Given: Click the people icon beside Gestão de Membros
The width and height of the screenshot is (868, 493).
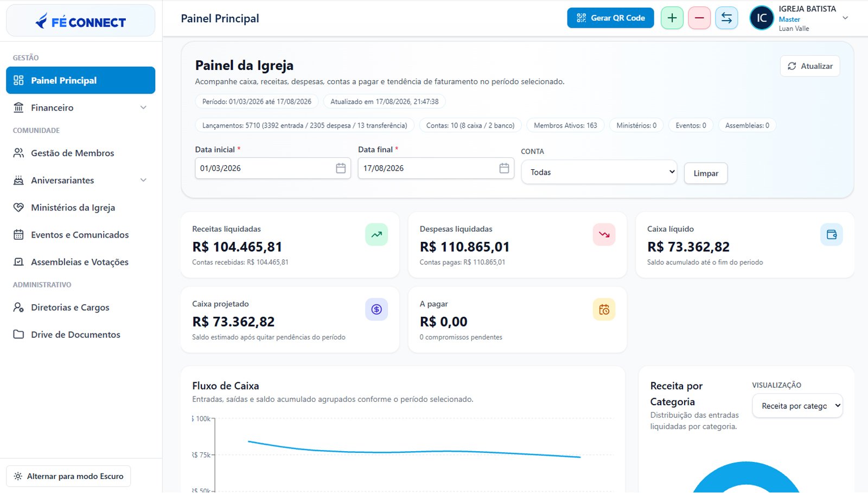Looking at the screenshot, I should coord(18,153).
